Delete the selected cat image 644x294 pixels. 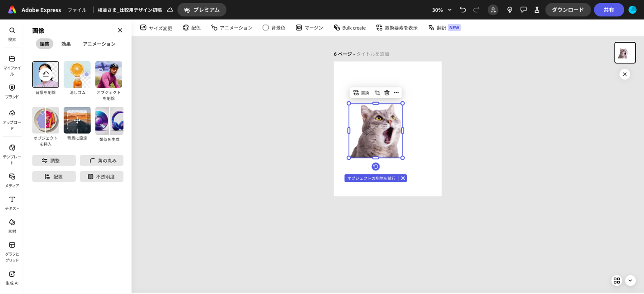pyautogui.click(x=387, y=93)
